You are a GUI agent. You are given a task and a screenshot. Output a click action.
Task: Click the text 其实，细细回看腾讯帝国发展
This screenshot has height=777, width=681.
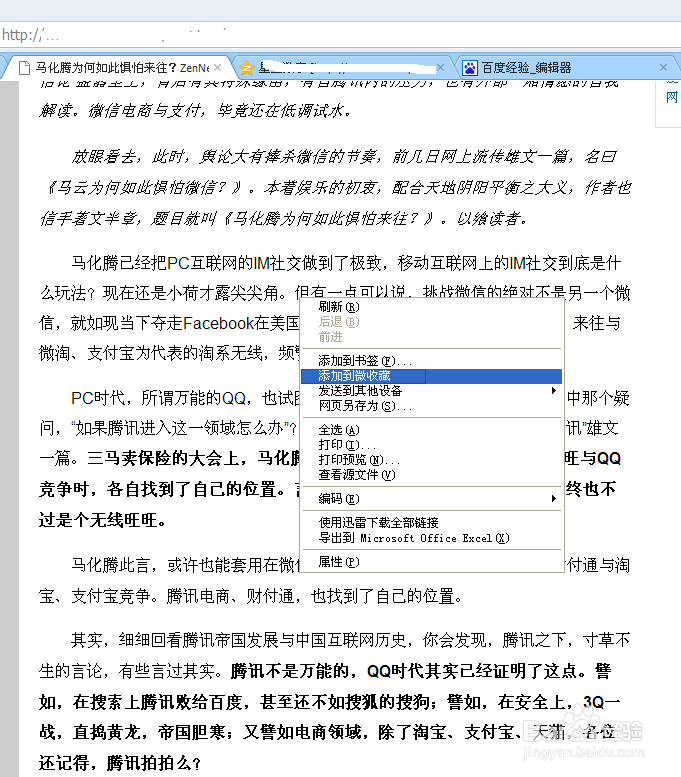pos(175,641)
